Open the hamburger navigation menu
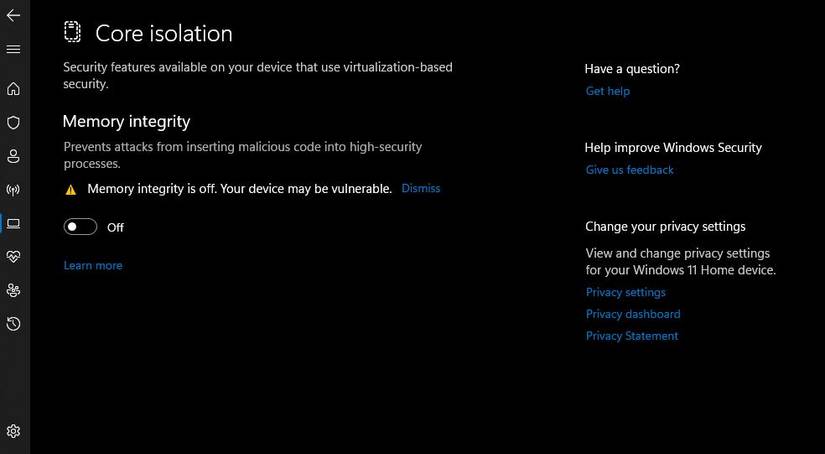 (13, 49)
